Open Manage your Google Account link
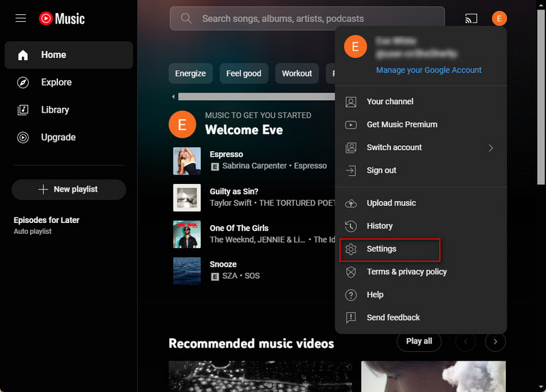The image size is (546, 392). pos(429,70)
